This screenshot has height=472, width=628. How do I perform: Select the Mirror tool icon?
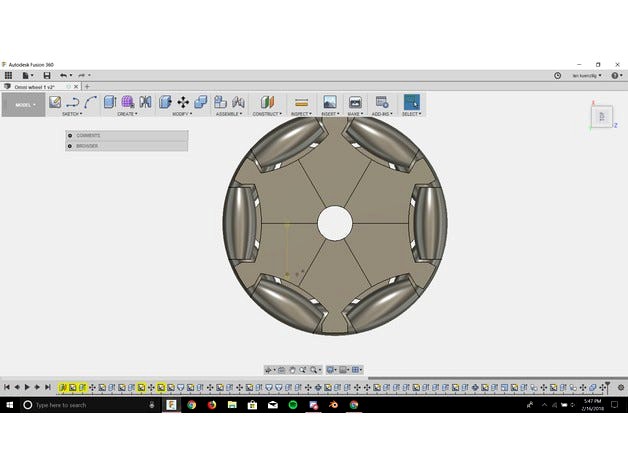tap(145, 102)
